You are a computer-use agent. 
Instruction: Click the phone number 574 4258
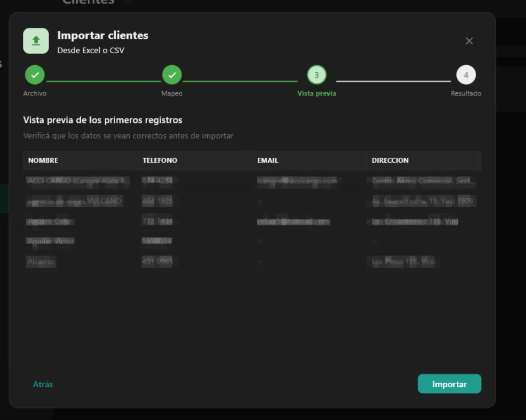coord(157,181)
